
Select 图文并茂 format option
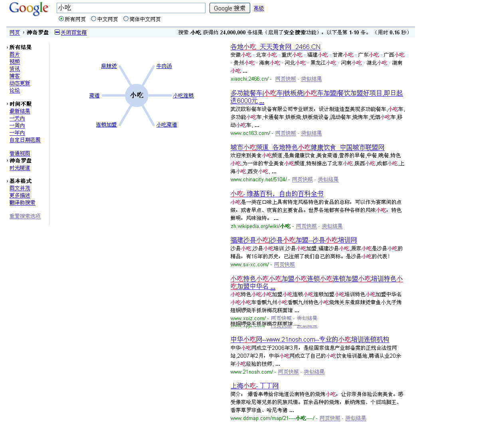tap(20, 188)
